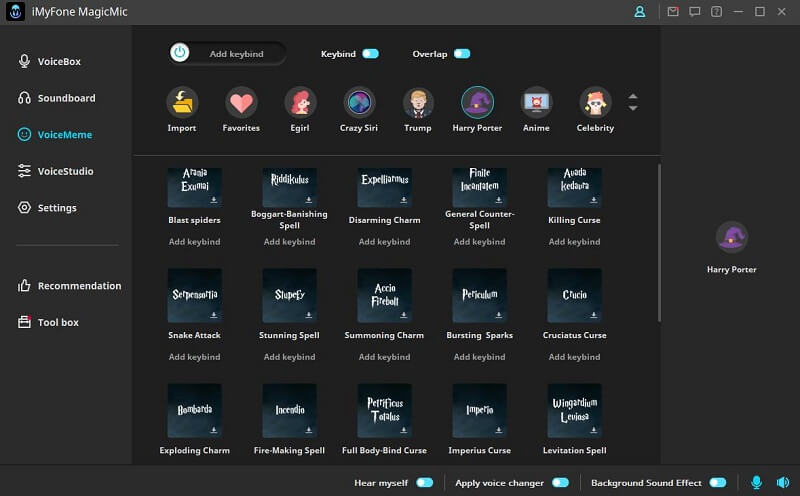
Task: Mute the microphone icon in the bottom bar
Action: [x=756, y=482]
